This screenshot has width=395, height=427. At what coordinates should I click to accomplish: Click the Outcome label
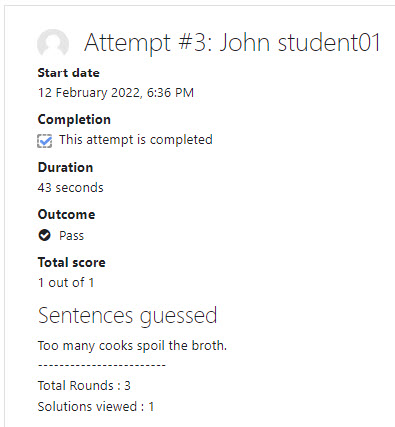(66, 214)
